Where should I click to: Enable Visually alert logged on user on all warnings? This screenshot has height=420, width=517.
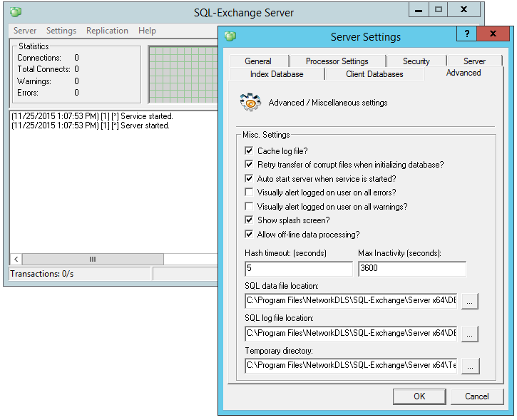(x=249, y=206)
